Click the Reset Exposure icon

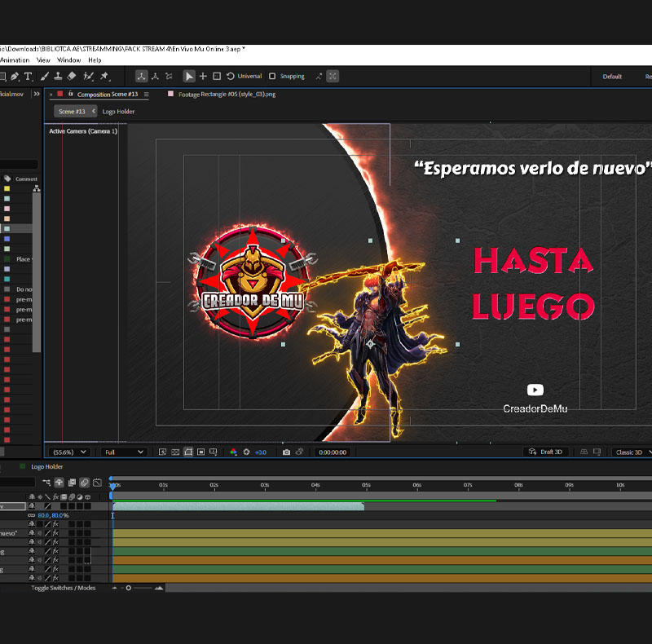[x=247, y=452]
